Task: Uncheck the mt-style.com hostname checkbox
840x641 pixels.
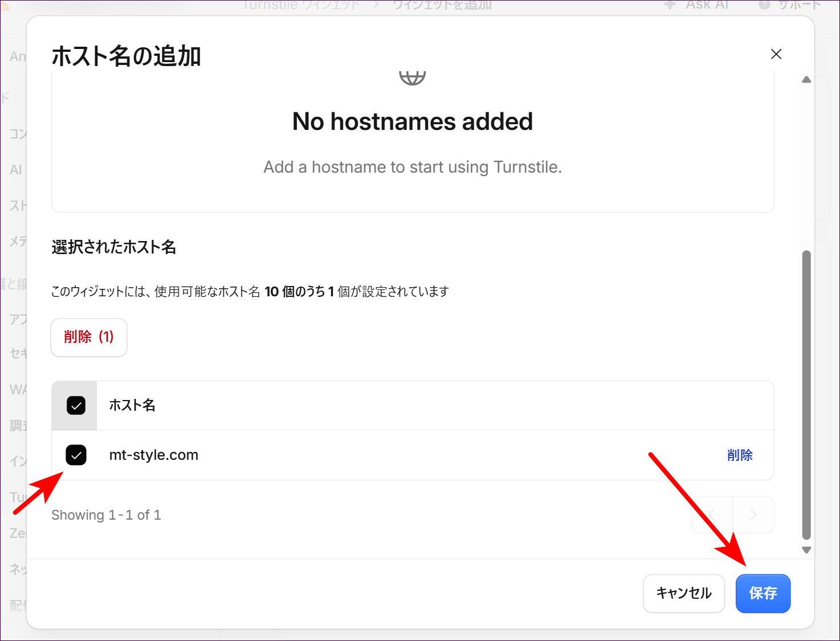Action: [x=76, y=455]
